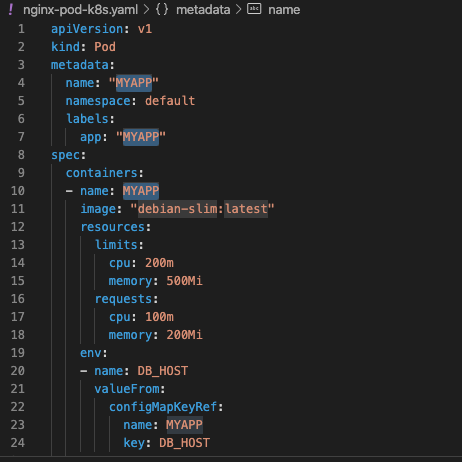Click the string symbol icon before name
The image size is (462, 462).
254,9
